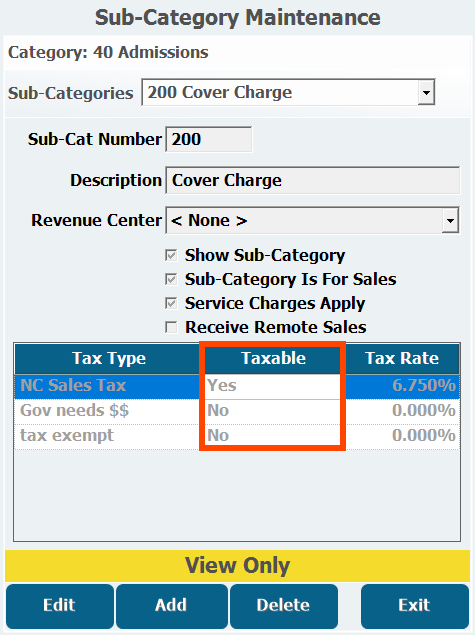Click the Edit button
The width and height of the screenshot is (475, 635).
click(x=60, y=605)
